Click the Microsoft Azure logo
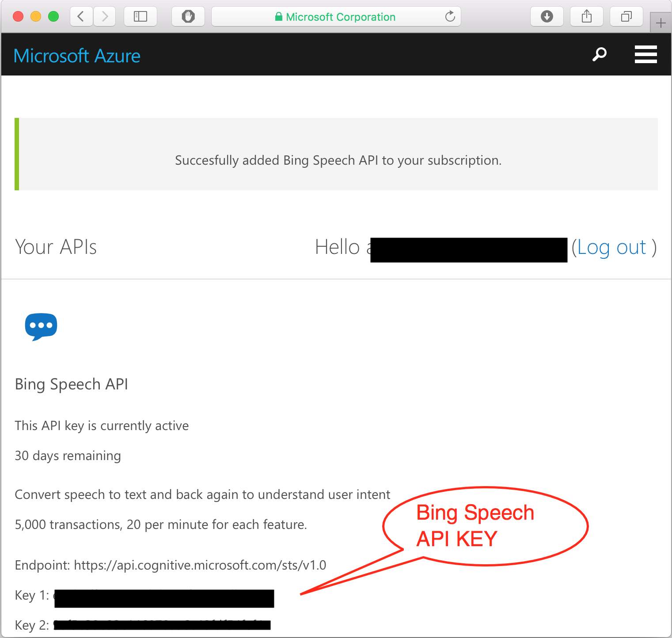 point(77,56)
